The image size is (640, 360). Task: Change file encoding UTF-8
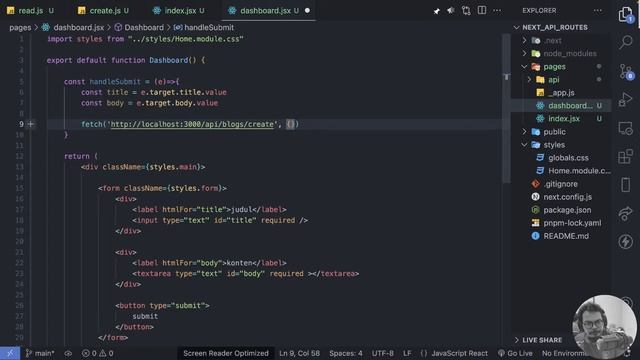point(382,353)
